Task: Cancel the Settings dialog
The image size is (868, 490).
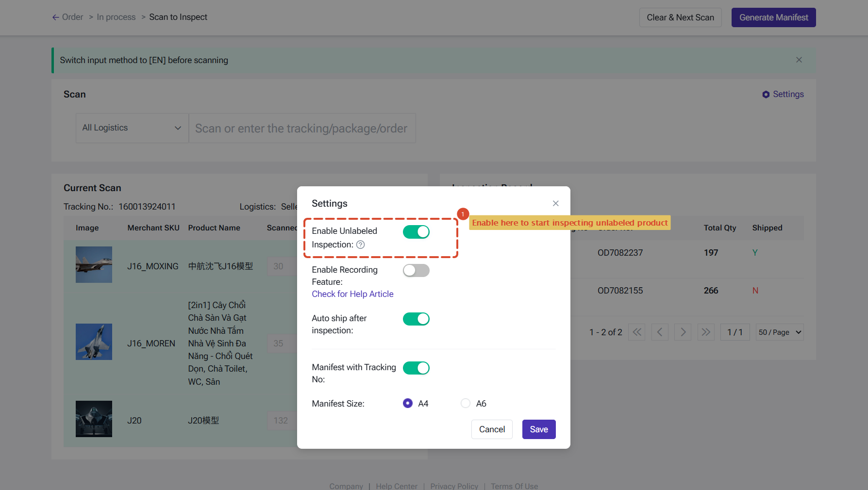Action: (492, 429)
